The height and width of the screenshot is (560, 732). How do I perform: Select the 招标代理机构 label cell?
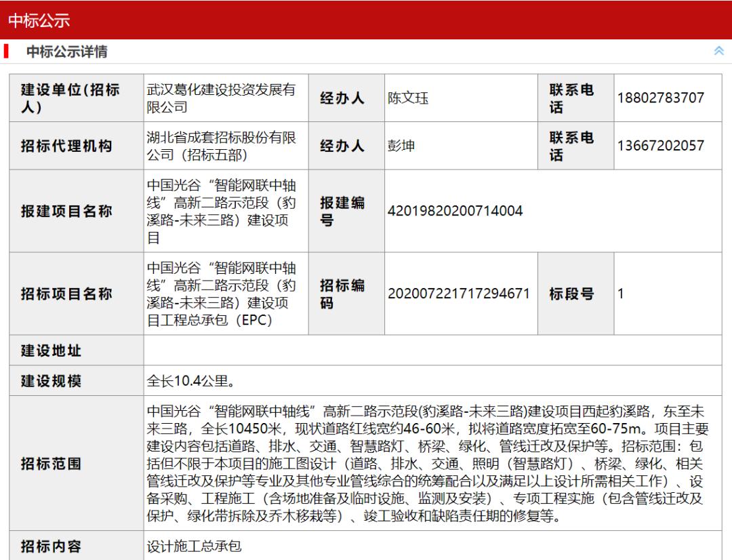coord(77,146)
